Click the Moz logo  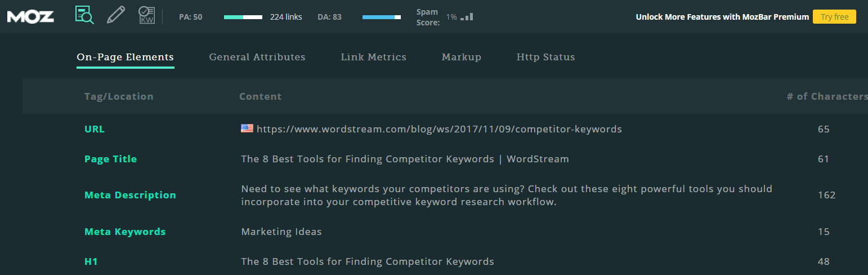click(x=30, y=16)
